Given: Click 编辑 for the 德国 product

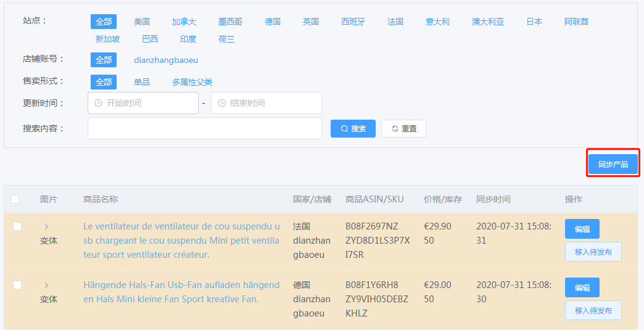Looking at the screenshot, I should point(582,287).
